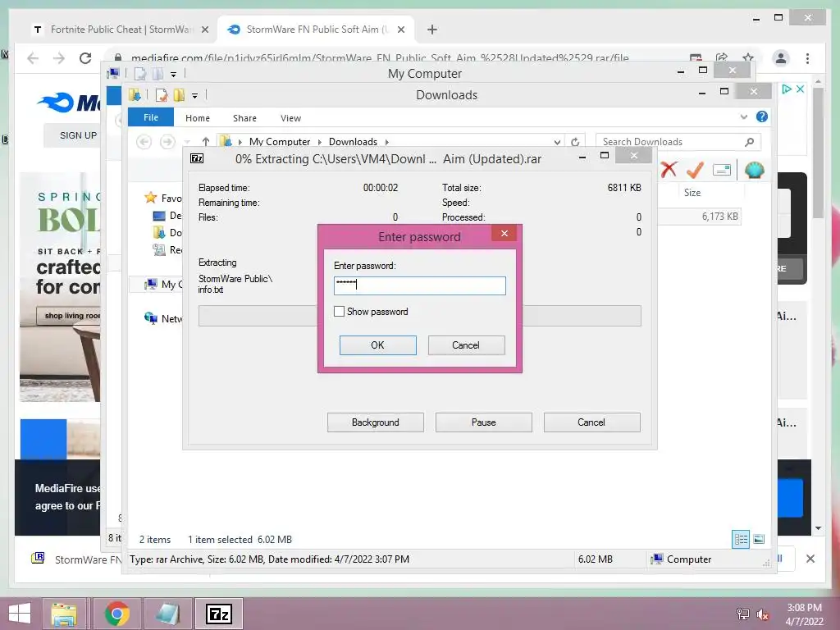The height and width of the screenshot is (630, 840).
Task: Open the Home ribbon tab
Action: [x=198, y=118]
